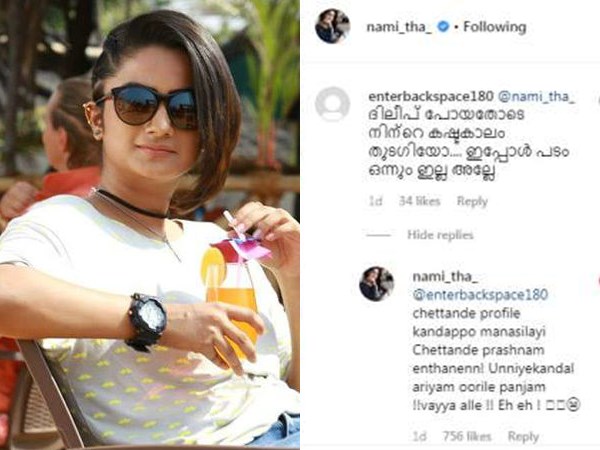Viewport: 600px width, 450px height.
Task: Click the woman with sunglasses photo
Action: [150, 225]
